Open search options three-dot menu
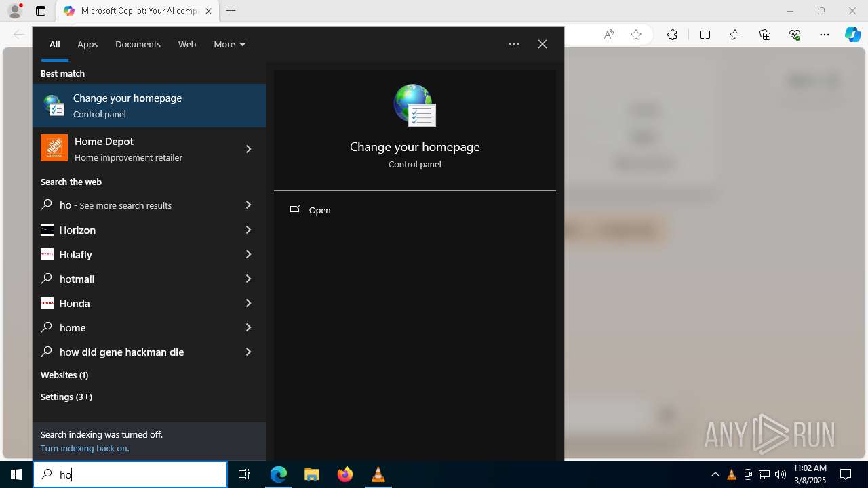 (514, 44)
